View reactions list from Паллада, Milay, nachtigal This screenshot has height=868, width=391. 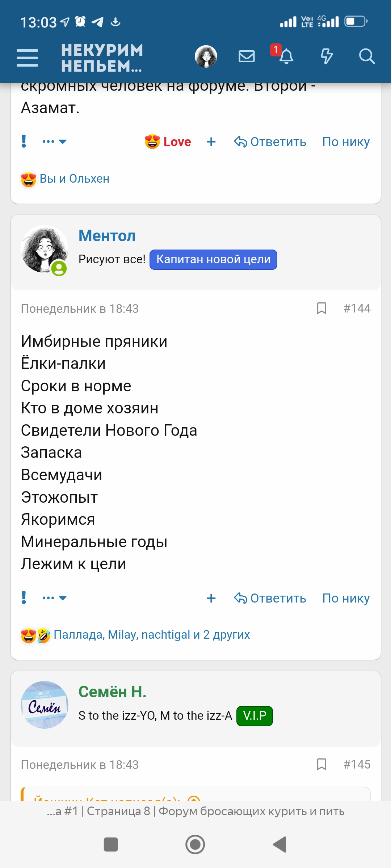(152, 635)
